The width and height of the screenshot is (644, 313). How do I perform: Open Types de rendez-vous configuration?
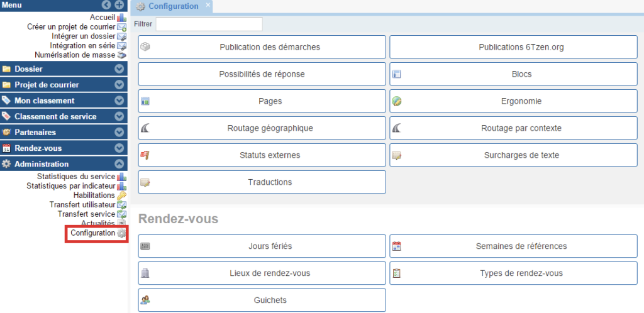[513, 273]
